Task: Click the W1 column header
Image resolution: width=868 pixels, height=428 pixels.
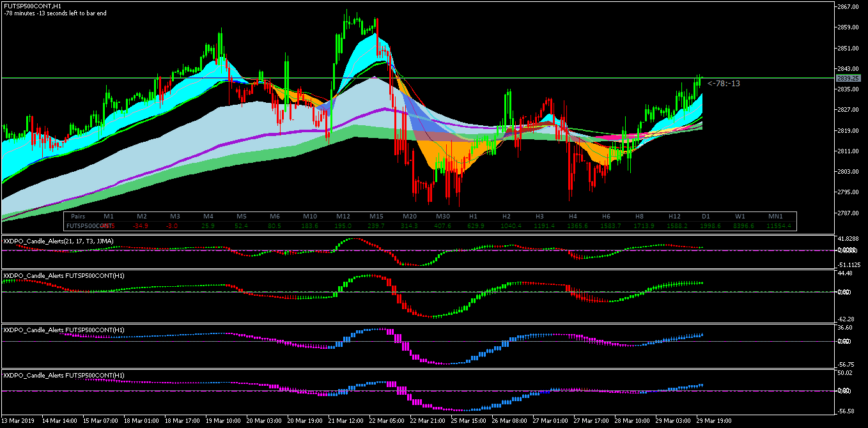Action: coord(740,217)
